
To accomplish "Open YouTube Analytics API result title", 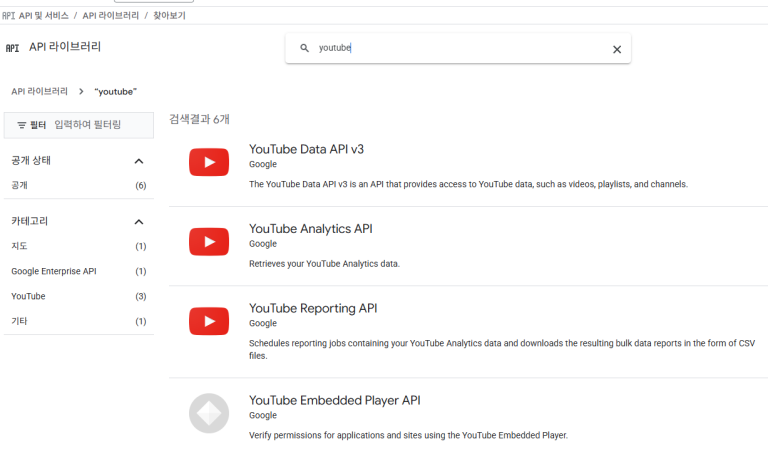I will (x=311, y=229).
